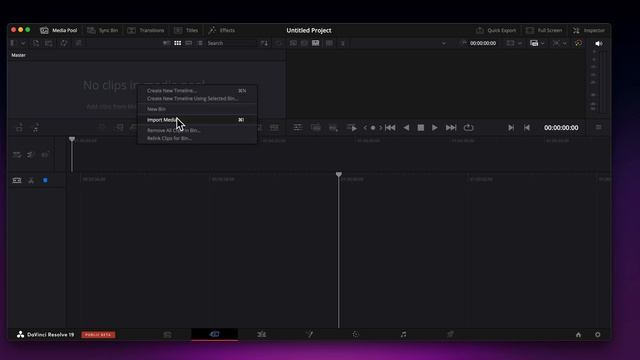Open the Titles panel
This screenshot has width=640, height=360.
[x=186, y=30]
